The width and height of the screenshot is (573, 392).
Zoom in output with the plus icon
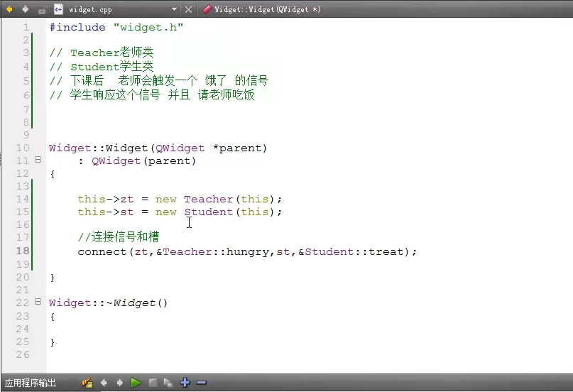coord(185,383)
